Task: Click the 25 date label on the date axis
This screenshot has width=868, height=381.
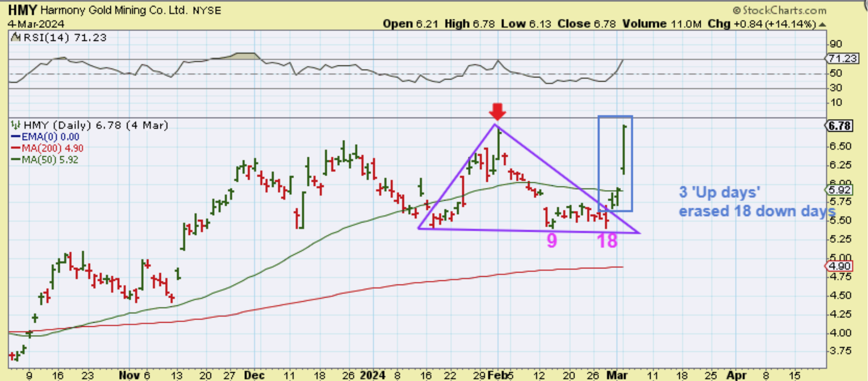Action: 710,375
